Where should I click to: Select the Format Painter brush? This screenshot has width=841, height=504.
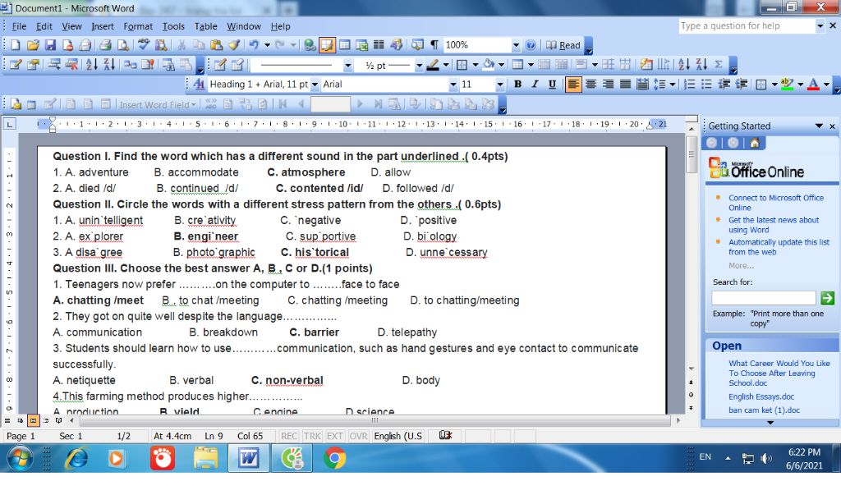pos(234,45)
